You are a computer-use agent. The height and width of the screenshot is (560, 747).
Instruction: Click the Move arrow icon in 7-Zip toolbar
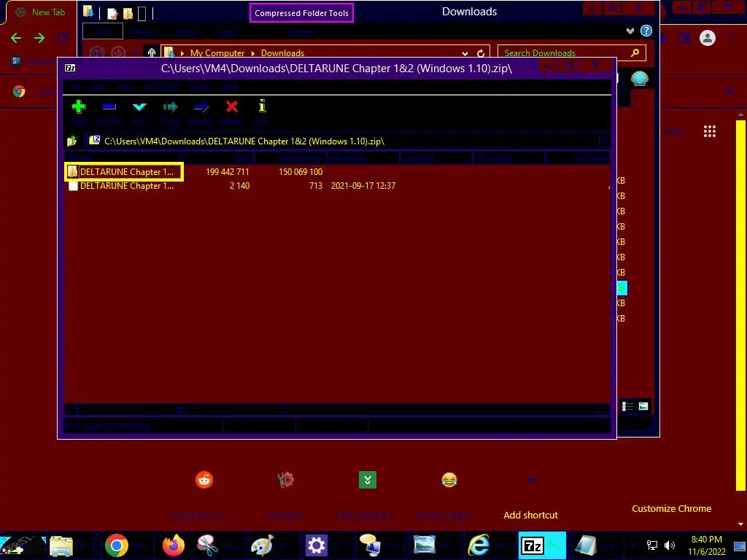coord(201,106)
